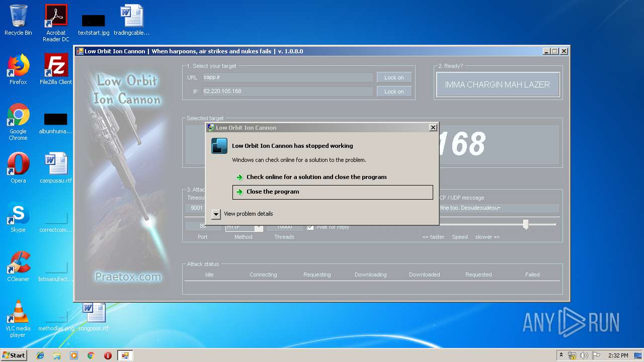Open Recycle Bin desktop icon
Screen dimensions: 644x362
click(x=18, y=20)
